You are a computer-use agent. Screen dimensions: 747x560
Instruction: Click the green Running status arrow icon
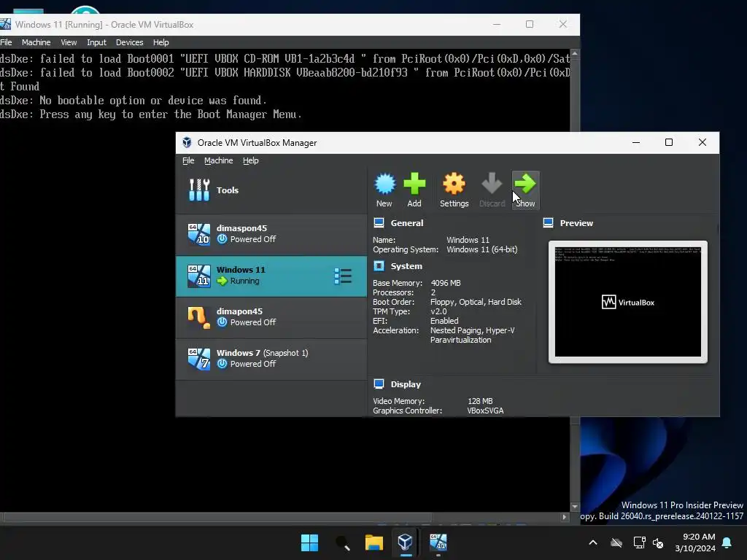click(222, 281)
